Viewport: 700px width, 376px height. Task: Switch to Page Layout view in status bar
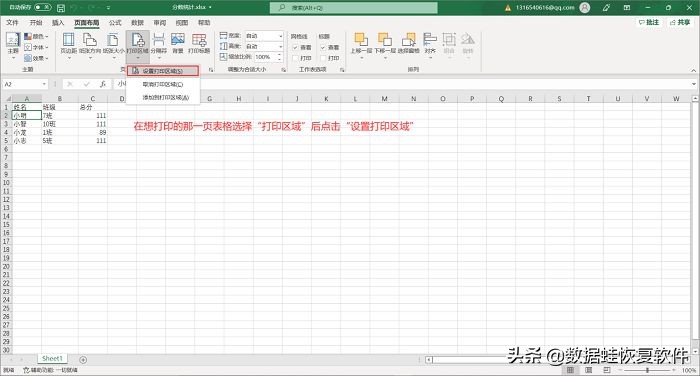(x=588, y=370)
